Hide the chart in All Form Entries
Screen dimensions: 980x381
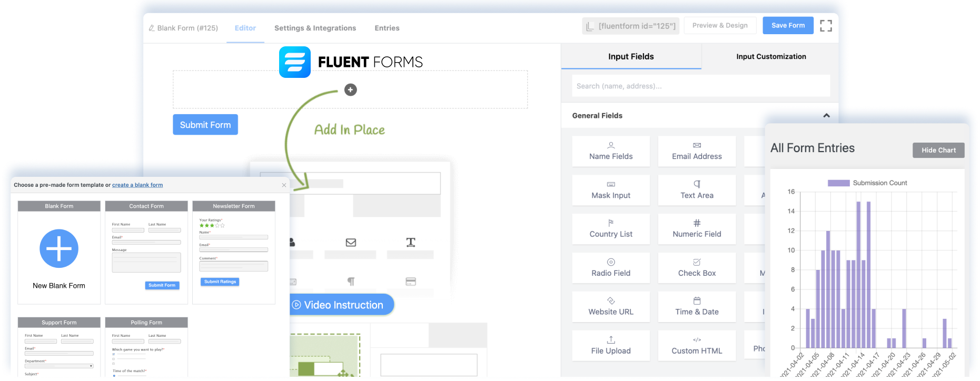938,150
